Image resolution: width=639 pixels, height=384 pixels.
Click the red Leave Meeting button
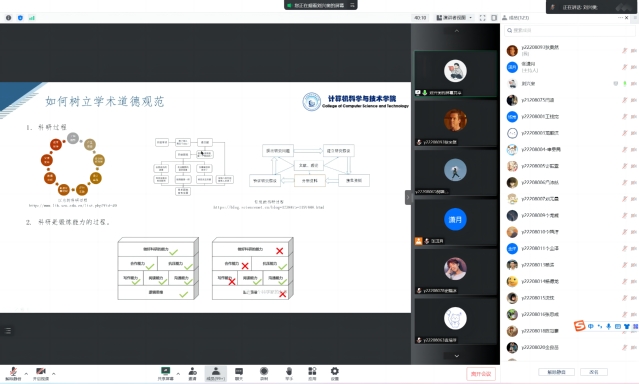[481, 373]
